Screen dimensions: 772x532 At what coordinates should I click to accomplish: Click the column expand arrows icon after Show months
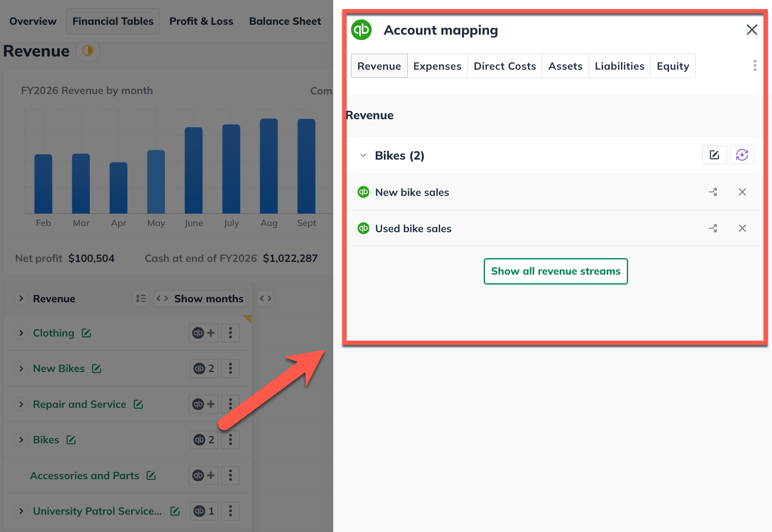[x=266, y=299]
